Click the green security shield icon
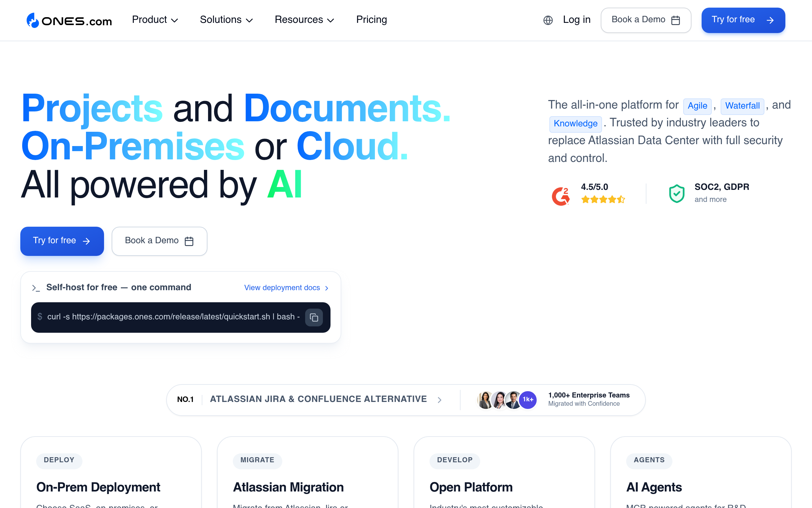812x508 pixels. pos(677,194)
